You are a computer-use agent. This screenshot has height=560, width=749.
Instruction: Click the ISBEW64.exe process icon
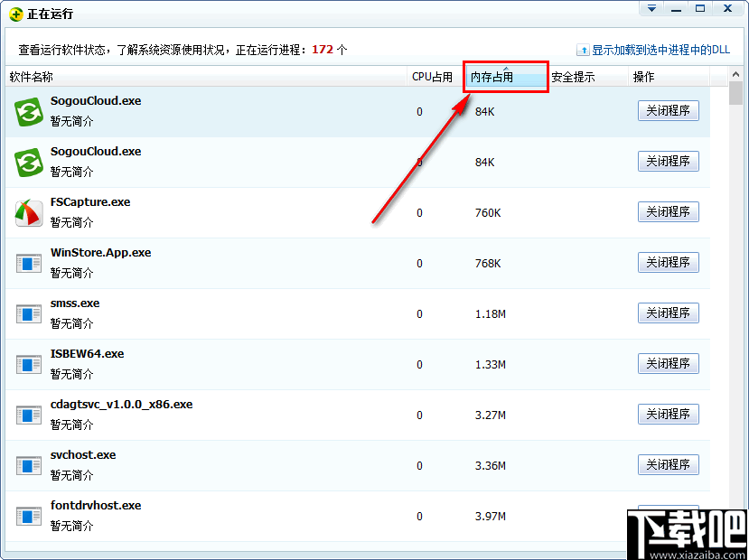click(29, 365)
